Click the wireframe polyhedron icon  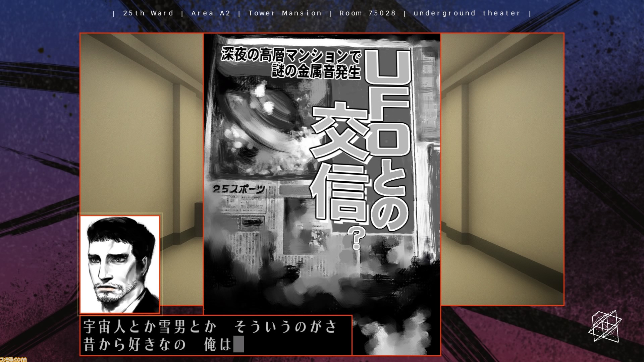605,326
